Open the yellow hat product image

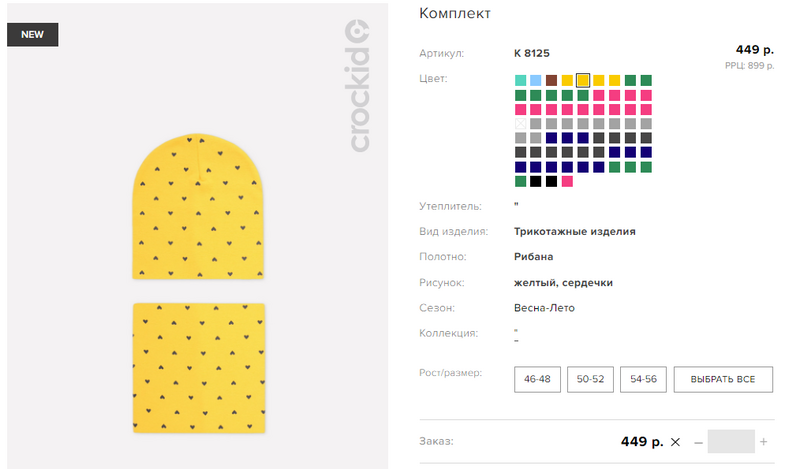click(198, 207)
